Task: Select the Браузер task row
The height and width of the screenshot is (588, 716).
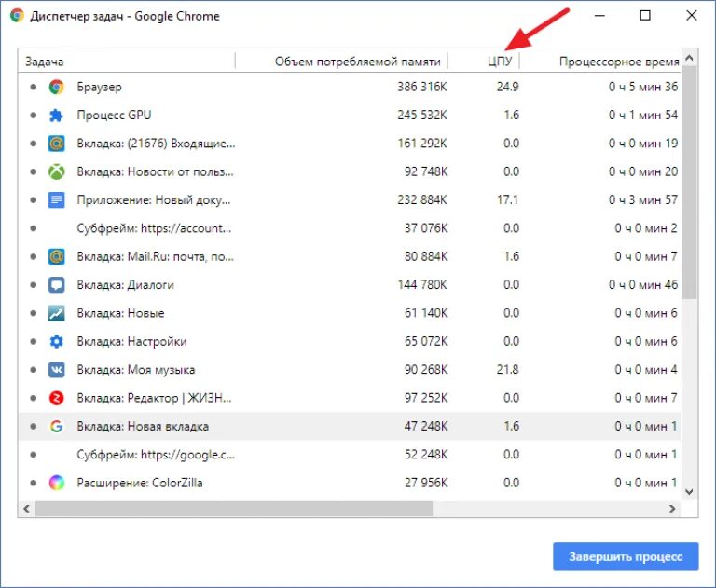Action: tap(350, 87)
